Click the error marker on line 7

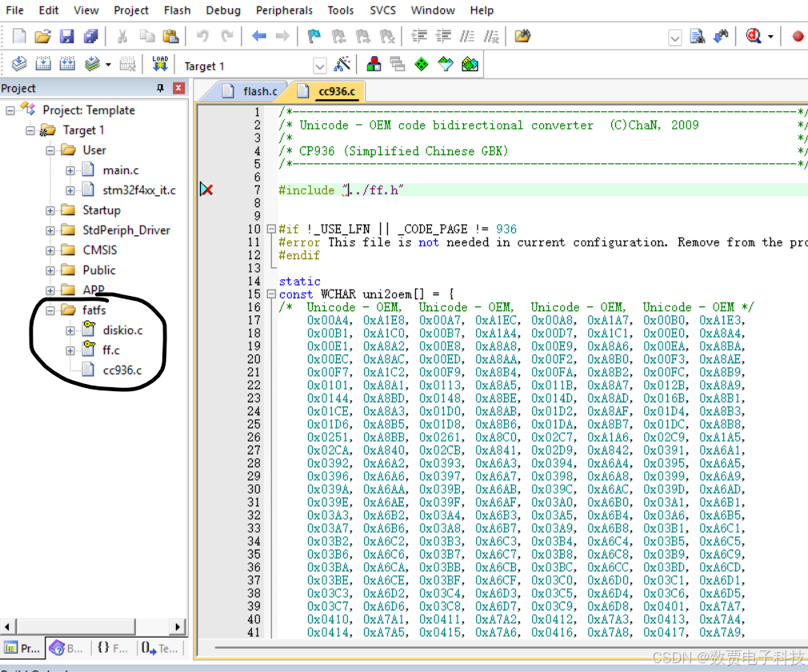click(x=206, y=190)
